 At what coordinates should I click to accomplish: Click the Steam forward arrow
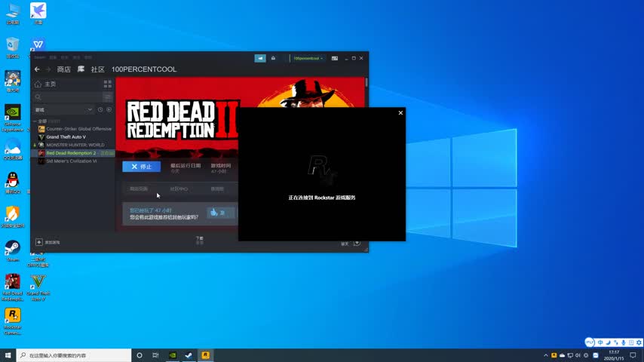(x=48, y=69)
